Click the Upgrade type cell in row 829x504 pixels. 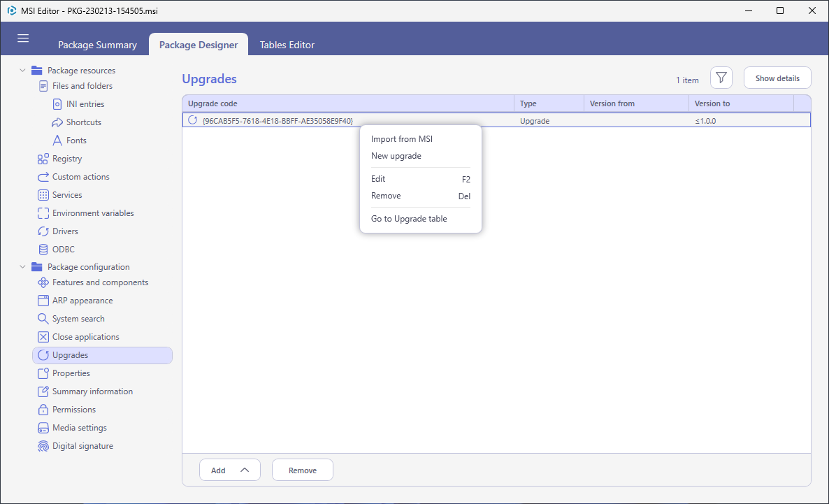535,121
